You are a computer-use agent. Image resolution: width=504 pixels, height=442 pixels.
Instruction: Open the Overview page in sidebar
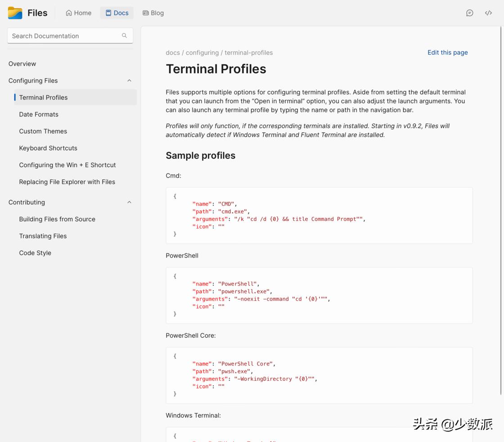(22, 64)
